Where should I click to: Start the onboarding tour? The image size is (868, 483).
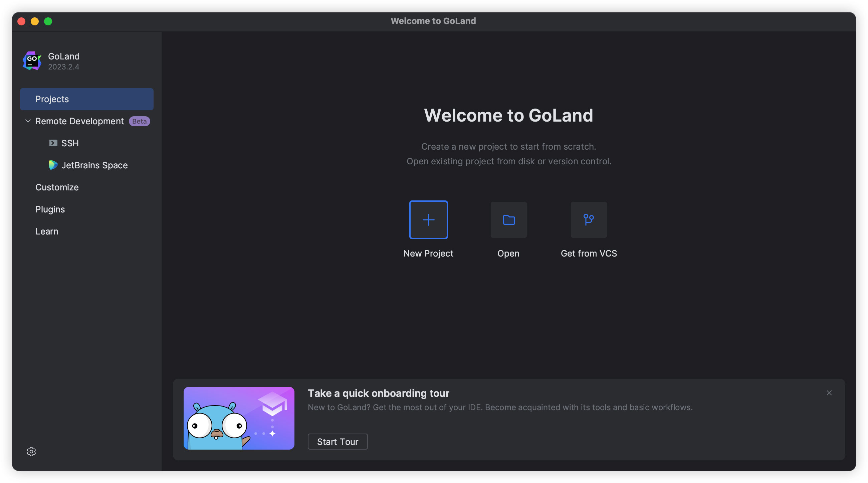338,442
